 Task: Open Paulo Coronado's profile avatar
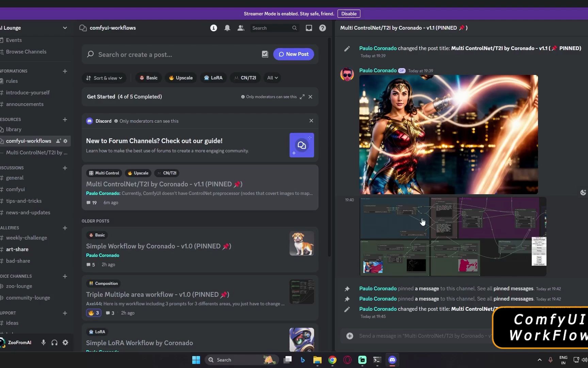pos(347,74)
